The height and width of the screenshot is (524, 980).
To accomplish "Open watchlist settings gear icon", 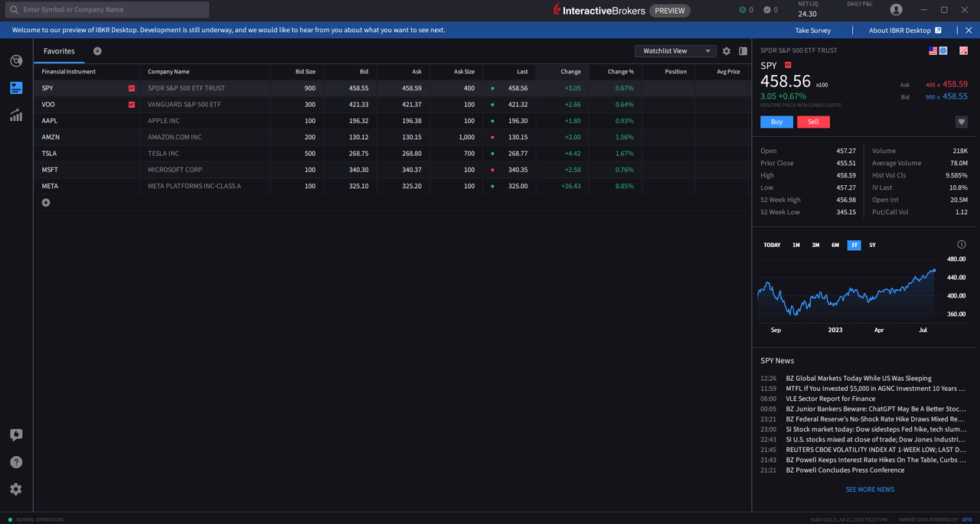I will 727,51.
